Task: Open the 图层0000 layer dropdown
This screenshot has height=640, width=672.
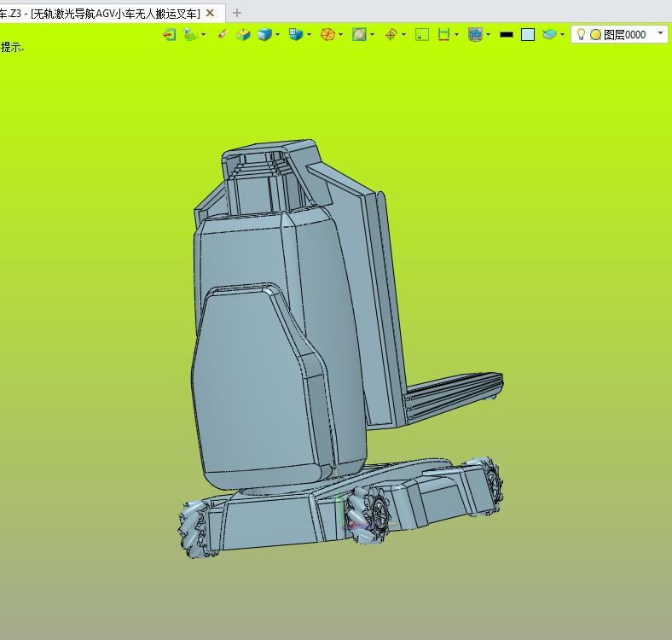Action: (x=660, y=33)
